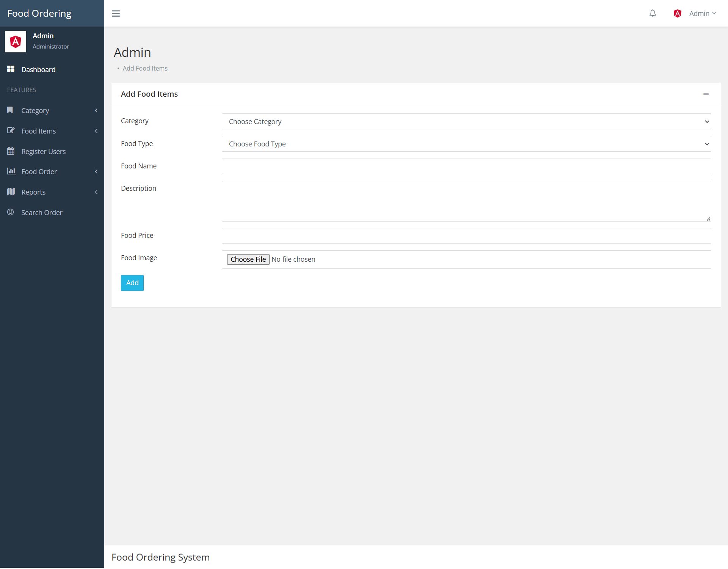Click the Search Order smiley icon
This screenshot has width=728, height=569.
11,212
